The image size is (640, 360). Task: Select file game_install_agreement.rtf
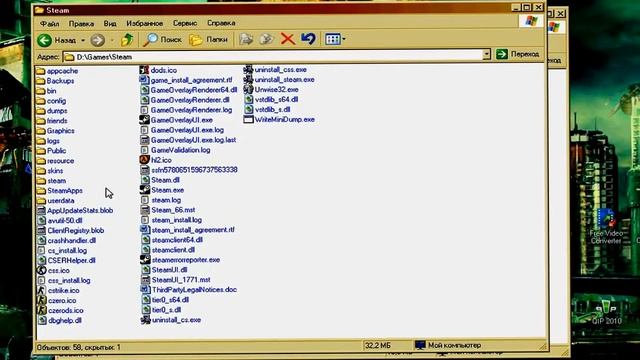[186, 80]
